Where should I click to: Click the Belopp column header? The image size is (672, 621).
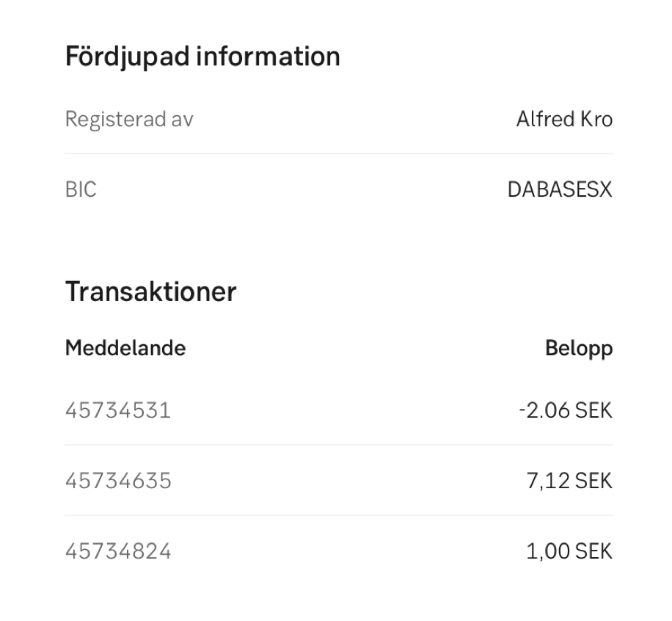[578, 348]
